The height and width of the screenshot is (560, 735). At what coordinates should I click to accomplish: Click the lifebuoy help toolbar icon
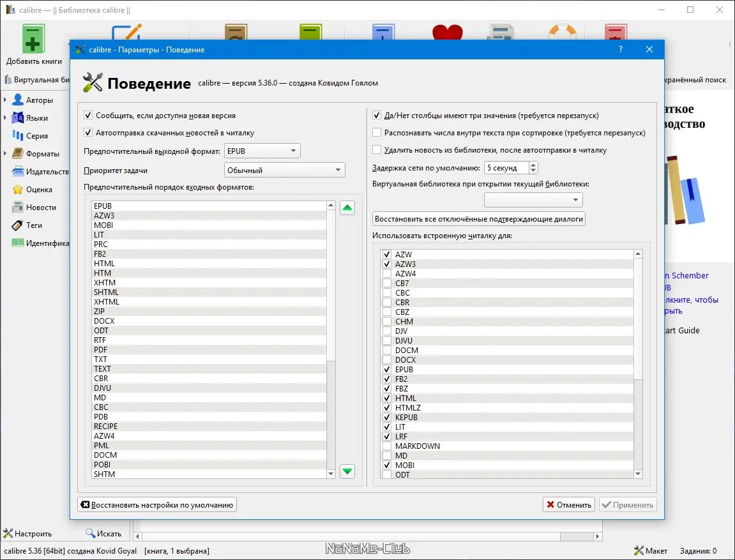tap(562, 33)
